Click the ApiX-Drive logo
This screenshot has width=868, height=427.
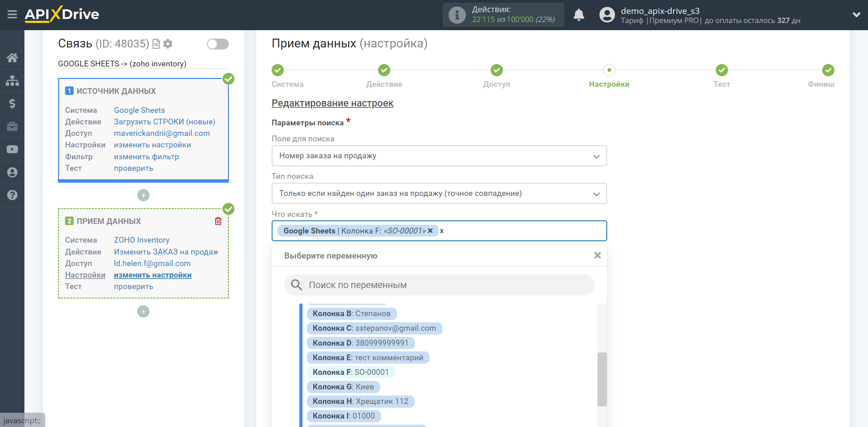point(62,14)
